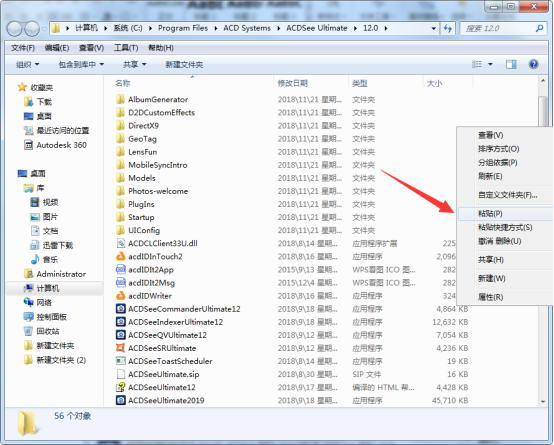Expand the chevron after 12.0 in path
This screenshot has height=445, width=554.
[x=386, y=28]
